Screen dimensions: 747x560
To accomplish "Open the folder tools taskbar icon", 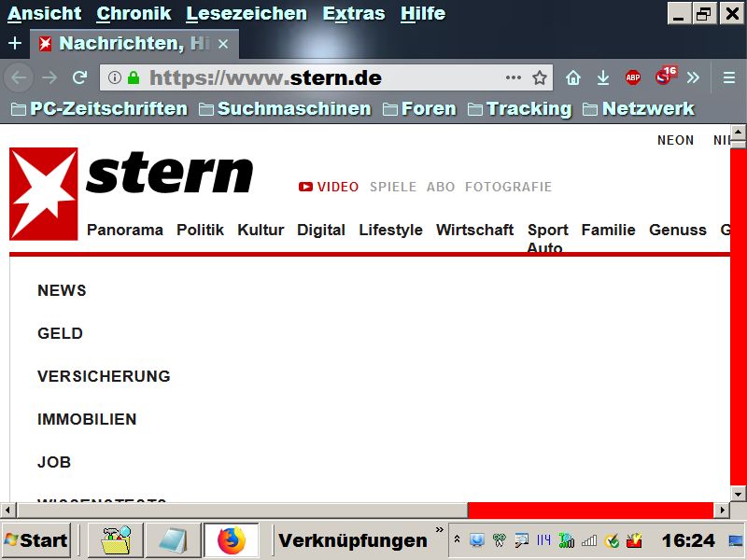I will [x=116, y=540].
